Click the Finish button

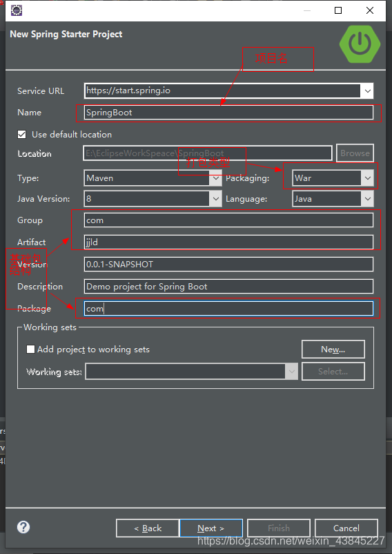[x=279, y=528]
